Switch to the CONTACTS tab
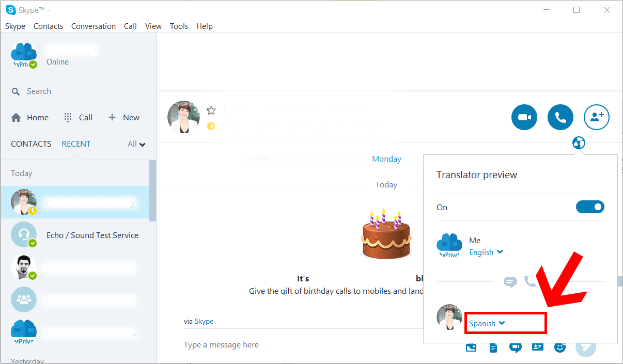The width and height of the screenshot is (623, 364). point(31,144)
